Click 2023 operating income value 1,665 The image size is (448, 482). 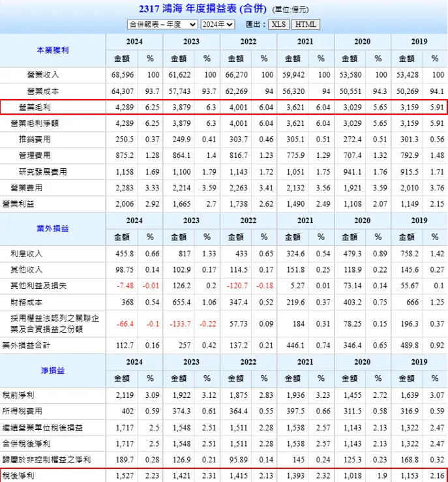pyautogui.click(x=181, y=203)
